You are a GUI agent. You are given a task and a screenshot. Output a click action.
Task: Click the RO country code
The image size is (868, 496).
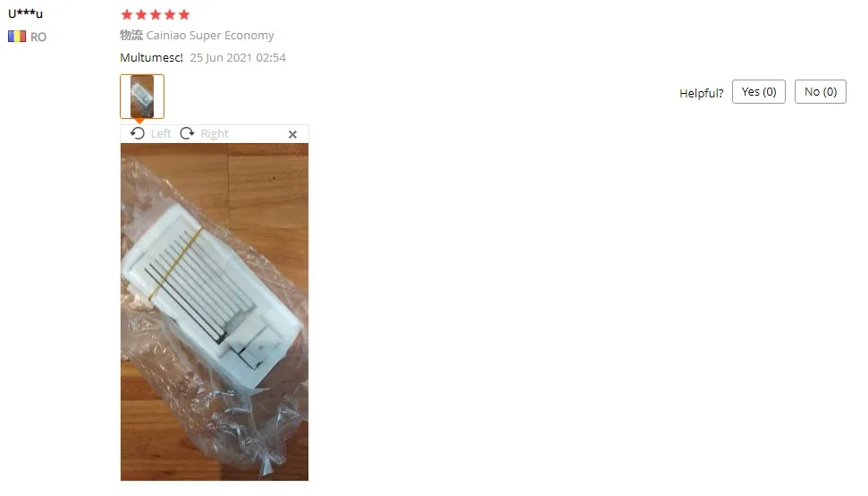pyautogui.click(x=38, y=38)
